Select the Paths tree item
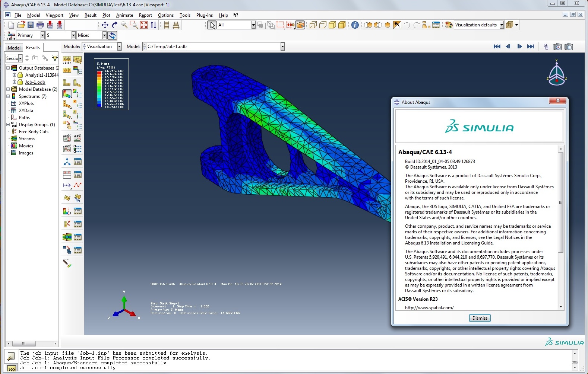Image resolution: width=588 pixels, height=374 pixels. coord(24,118)
